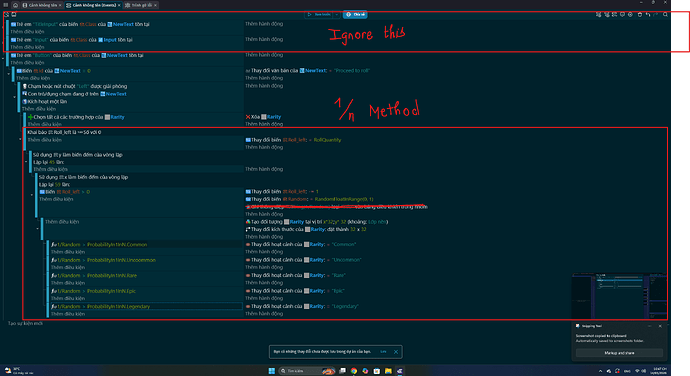Add action under 'Xóa Rarity'
This screenshot has width=690, height=376.
(264, 124)
